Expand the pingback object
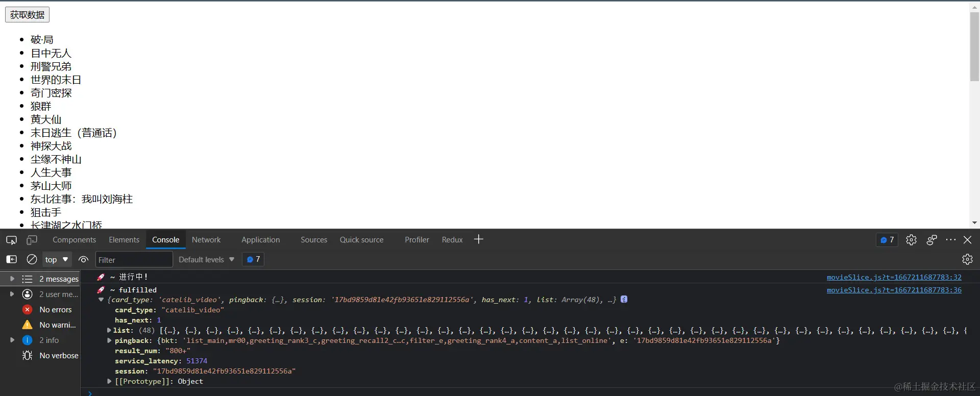Image resolution: width=980 pixels, height=396 pixels. (x=109, y=341)
